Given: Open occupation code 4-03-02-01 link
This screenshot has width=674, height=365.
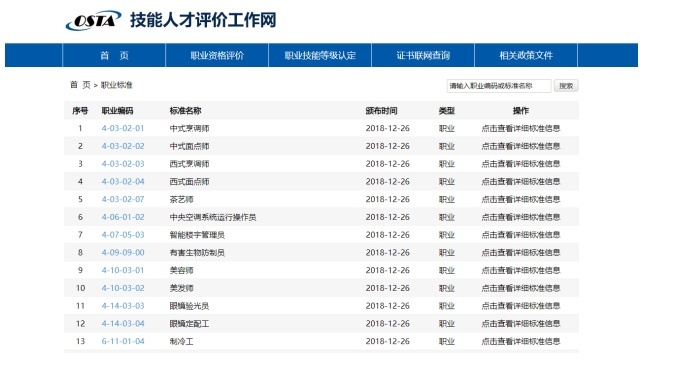Looking at the screenshot, I should (123, 128).
